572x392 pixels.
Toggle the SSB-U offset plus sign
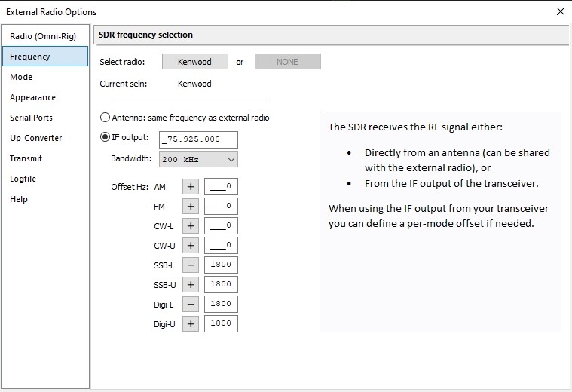(x=191, y=285)
